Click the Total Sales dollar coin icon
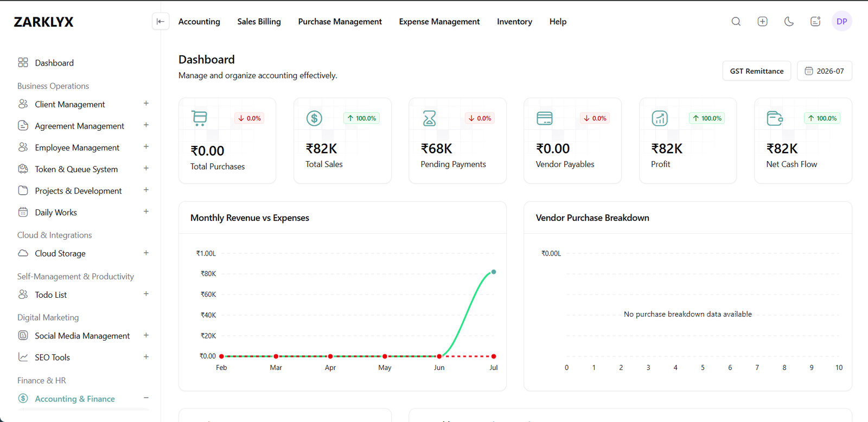 pos(314,118)
